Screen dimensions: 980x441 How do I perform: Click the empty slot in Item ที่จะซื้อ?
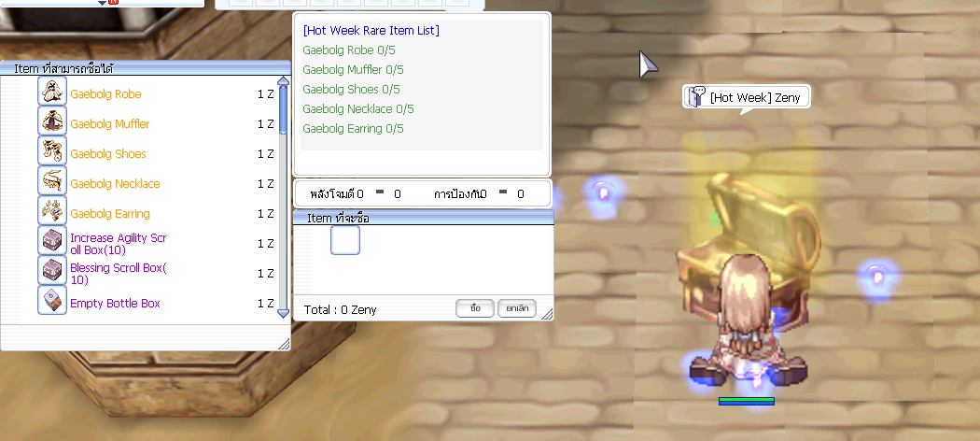click(x=345, y=240)
